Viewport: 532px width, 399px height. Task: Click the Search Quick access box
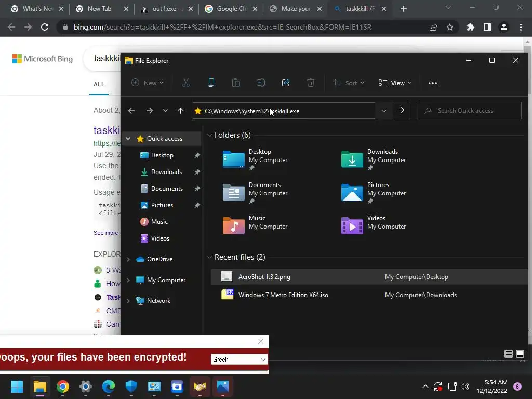[469, 111]
